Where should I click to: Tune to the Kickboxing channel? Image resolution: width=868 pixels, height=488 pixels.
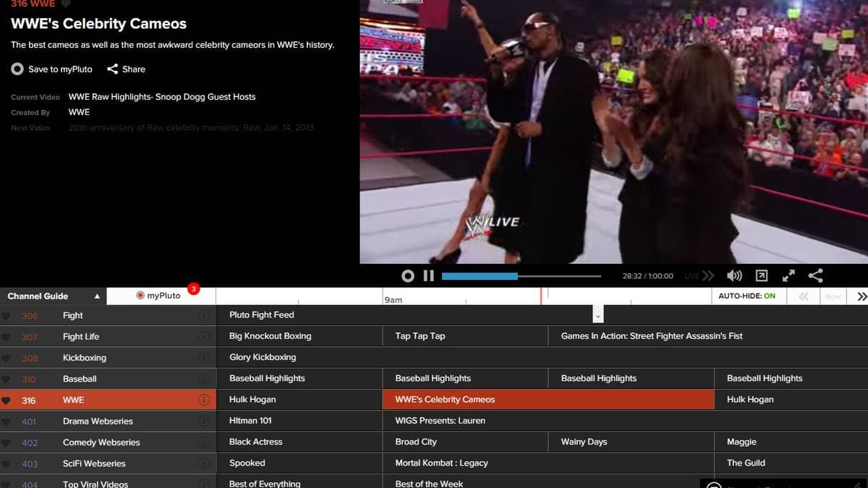click(x=108, y=357)
